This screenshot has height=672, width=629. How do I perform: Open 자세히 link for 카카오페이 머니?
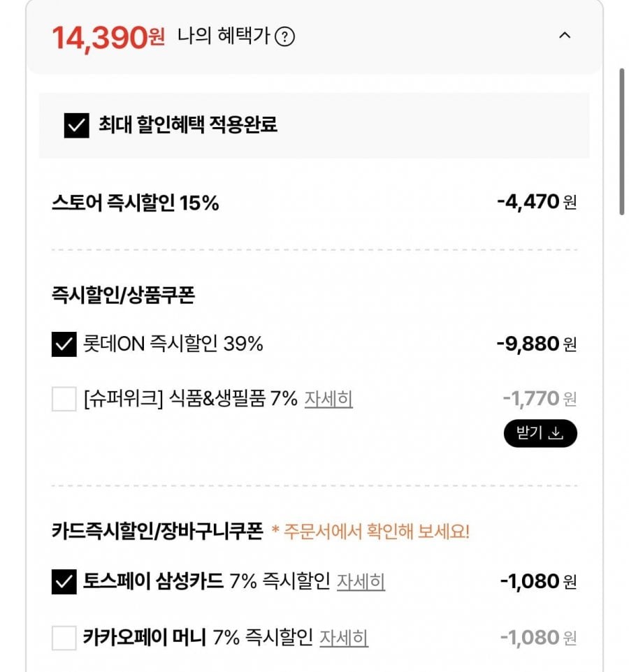tap(344, 638)
